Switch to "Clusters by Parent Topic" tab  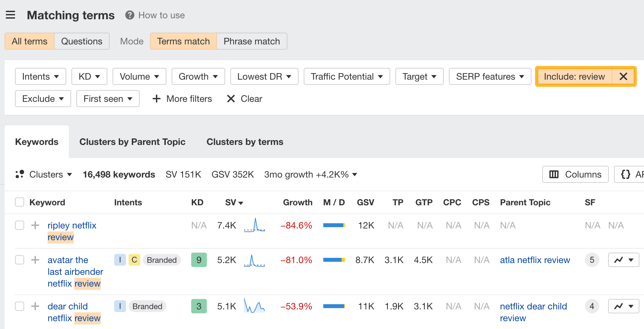(132, 142)
